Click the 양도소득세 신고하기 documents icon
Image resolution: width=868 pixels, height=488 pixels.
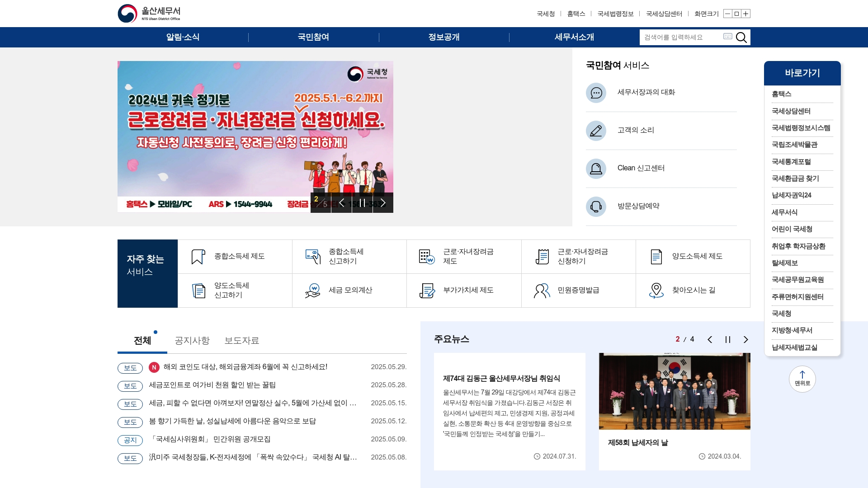click(198, 291)
